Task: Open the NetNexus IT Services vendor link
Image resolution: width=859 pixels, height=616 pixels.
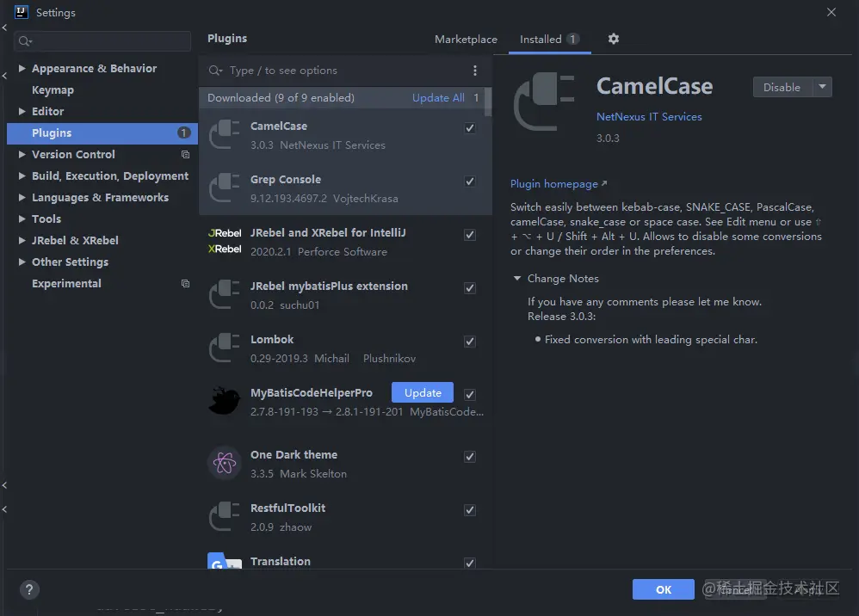Action: [649, 117]
